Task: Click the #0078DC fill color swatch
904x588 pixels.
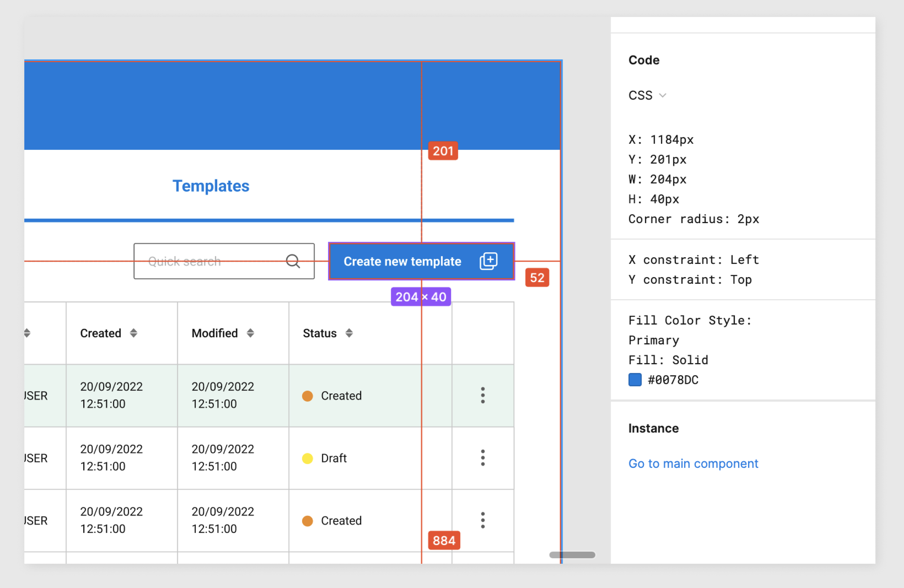Action: [635, 379]
